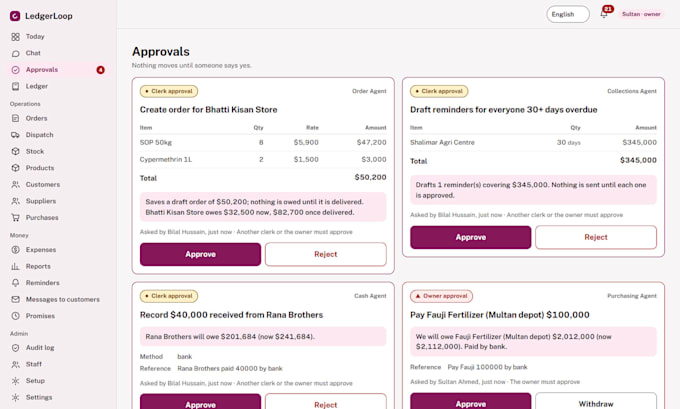This screenshot has width=680, height=409.
Task: Open Ledger via its book icon
Action: (x=15, y=86)
